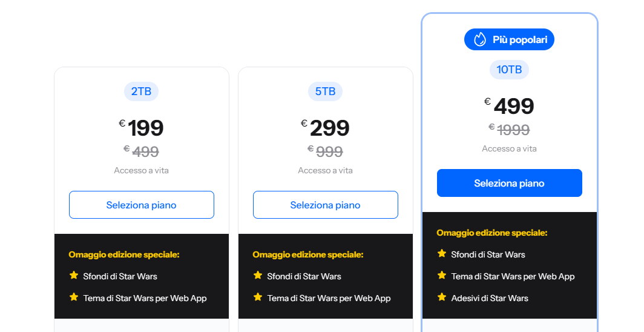
Task: Click star next to Tema in 5TB plan
Action: (x=258, y=297)
